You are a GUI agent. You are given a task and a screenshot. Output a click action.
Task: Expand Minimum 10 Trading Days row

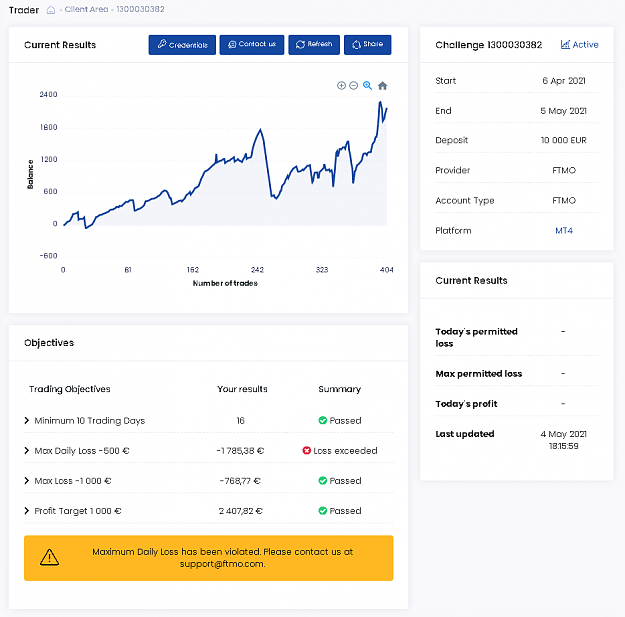point(27,421)
